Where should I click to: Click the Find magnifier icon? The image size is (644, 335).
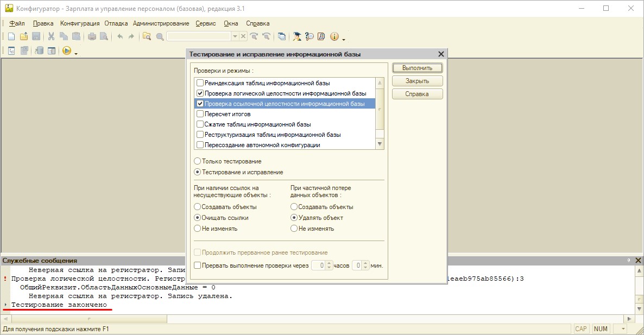(160, 36)
